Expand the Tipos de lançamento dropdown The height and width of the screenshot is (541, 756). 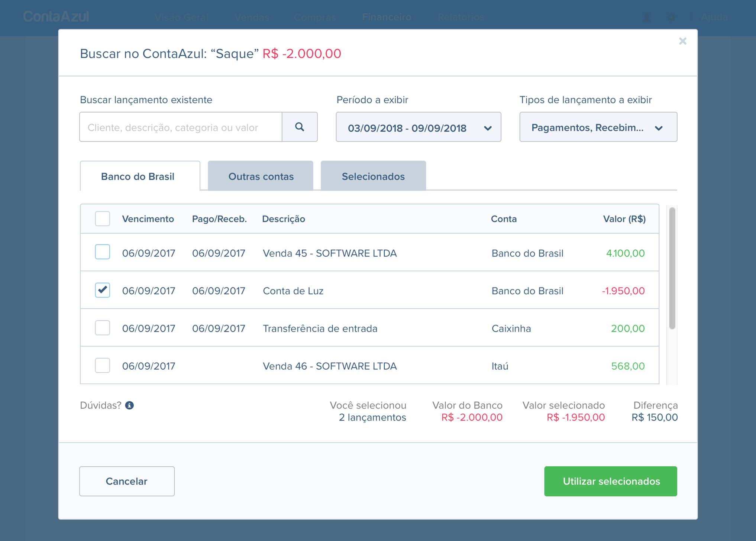[598, 127]
